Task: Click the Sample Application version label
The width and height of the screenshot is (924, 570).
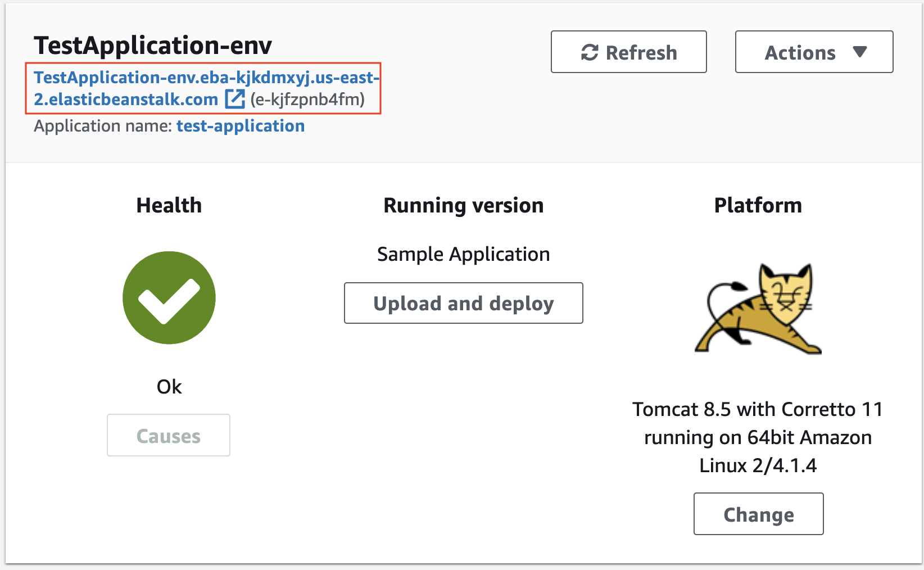Action: tap(464, 254)
